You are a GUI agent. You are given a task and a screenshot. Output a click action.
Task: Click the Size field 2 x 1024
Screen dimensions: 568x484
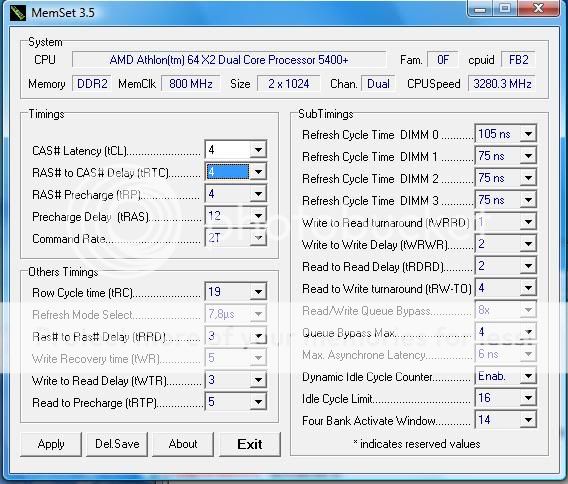289,84
